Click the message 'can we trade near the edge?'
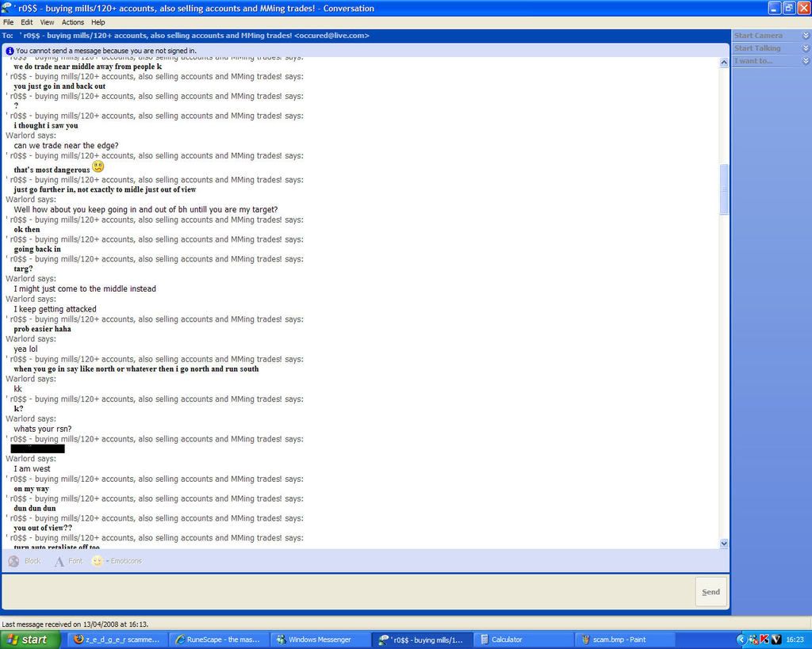 67,146
